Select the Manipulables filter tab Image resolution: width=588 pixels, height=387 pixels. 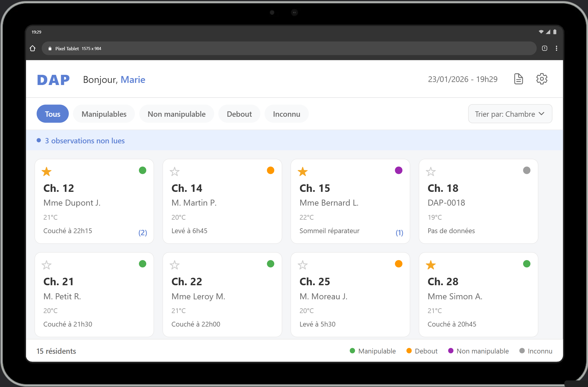pos(104,114)
